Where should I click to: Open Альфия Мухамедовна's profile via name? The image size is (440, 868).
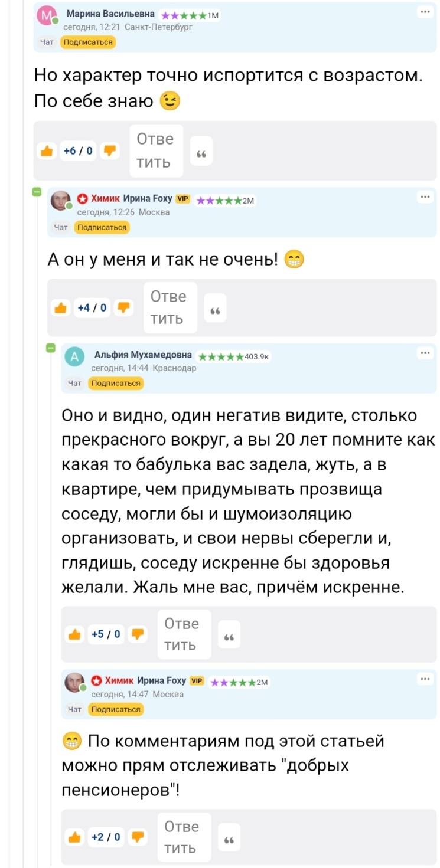(143, 355)
